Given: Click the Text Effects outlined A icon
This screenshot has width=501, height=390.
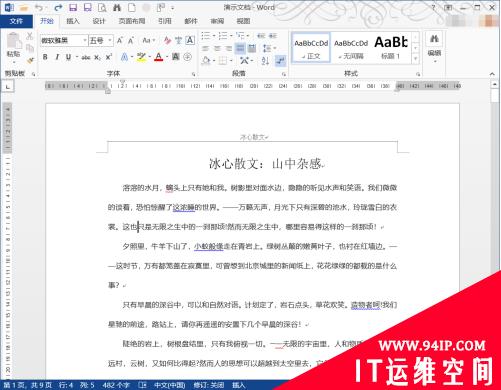Looking at the screenshot, I should click(124, 57).
